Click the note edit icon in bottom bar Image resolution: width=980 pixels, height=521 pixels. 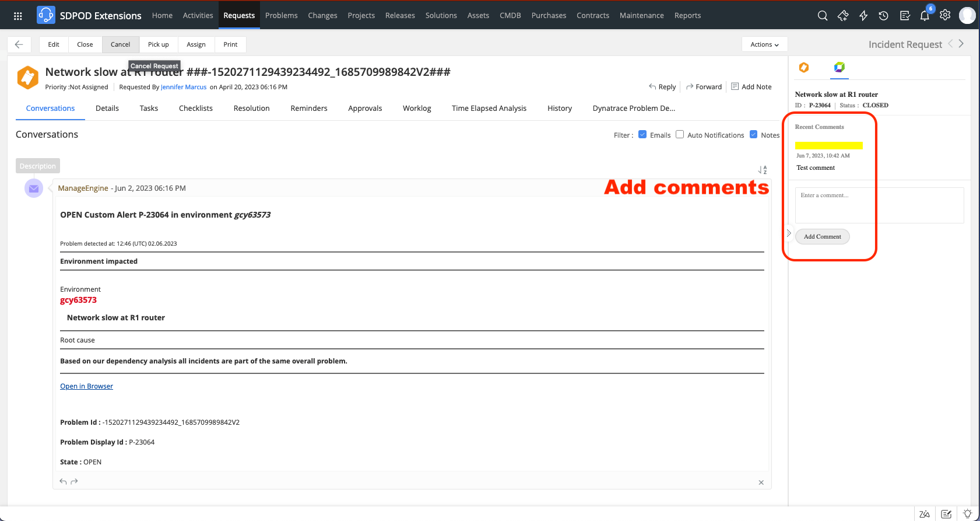click(946, 514)
